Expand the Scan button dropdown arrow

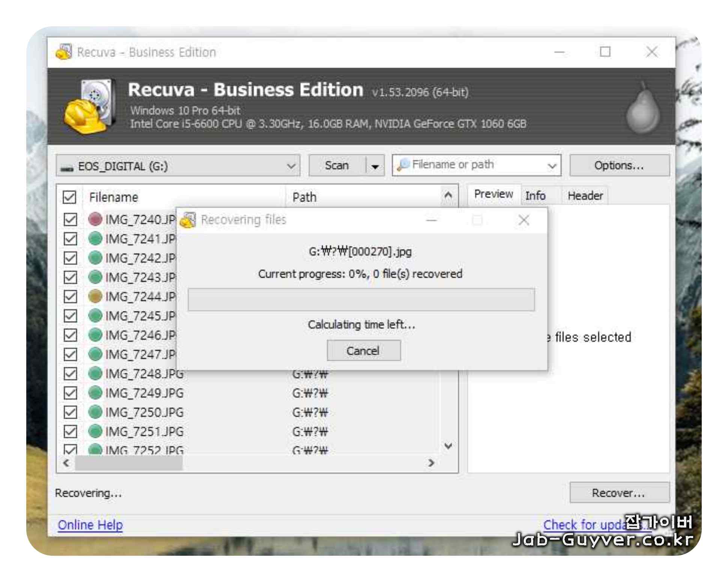(x=375, y=166)
